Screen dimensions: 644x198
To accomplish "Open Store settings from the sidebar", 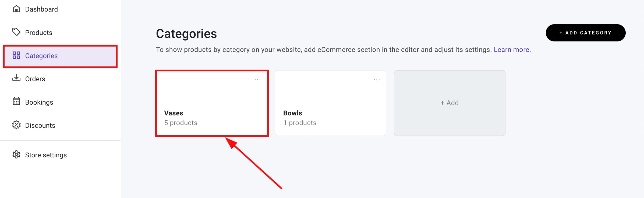I will 46,155.
